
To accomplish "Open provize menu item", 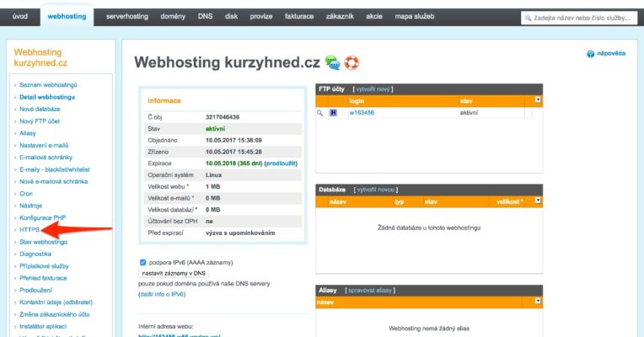I will 261,16.
